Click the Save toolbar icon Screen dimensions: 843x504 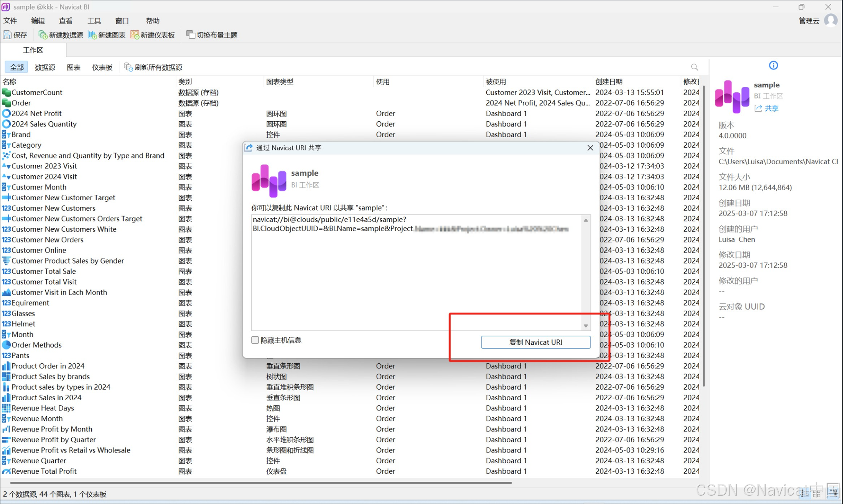click(x=7, y=35)
